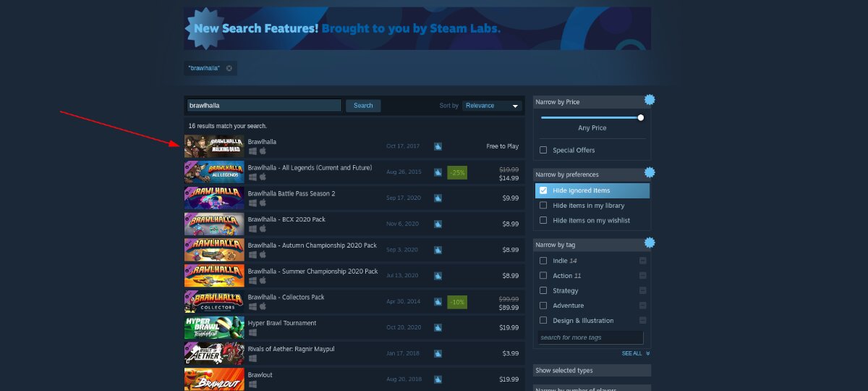Remove the "brawlhalla" search term tag
Screen dimensions: 868x391
229,68
